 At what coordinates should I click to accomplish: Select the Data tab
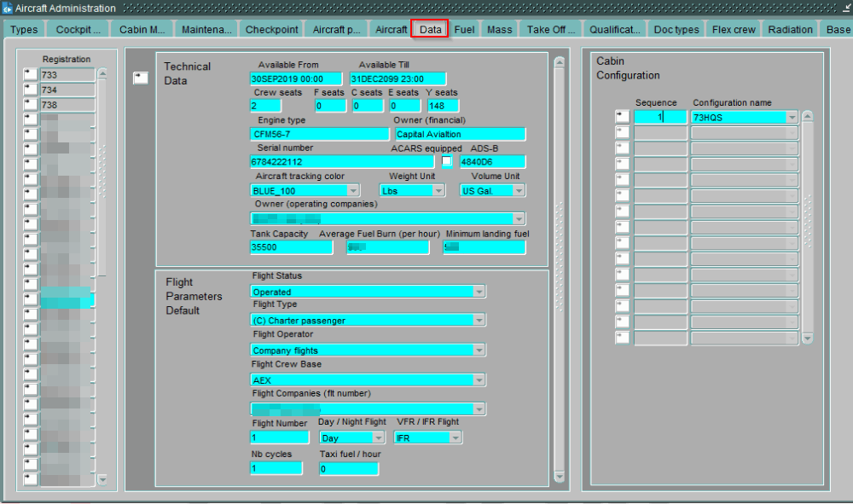[x=430, y=29]
